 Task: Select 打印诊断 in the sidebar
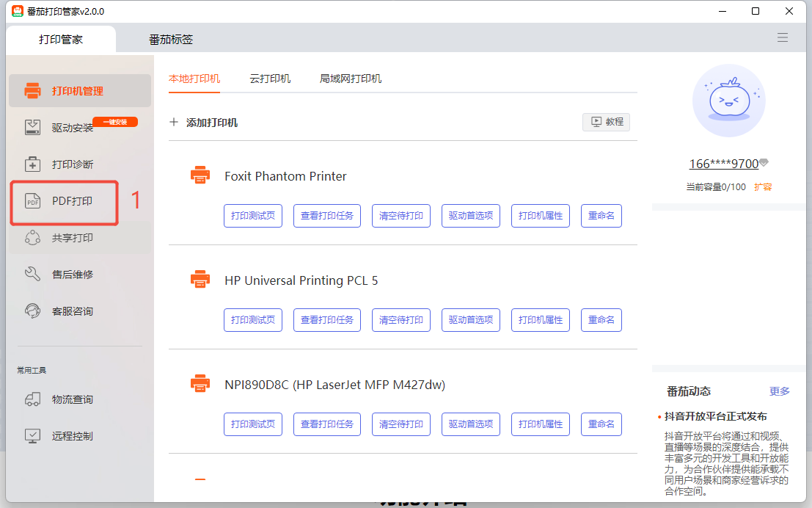click(80, 164)
